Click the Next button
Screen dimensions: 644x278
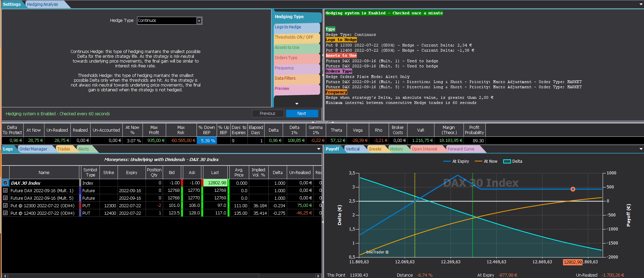[x=302, y=114]
